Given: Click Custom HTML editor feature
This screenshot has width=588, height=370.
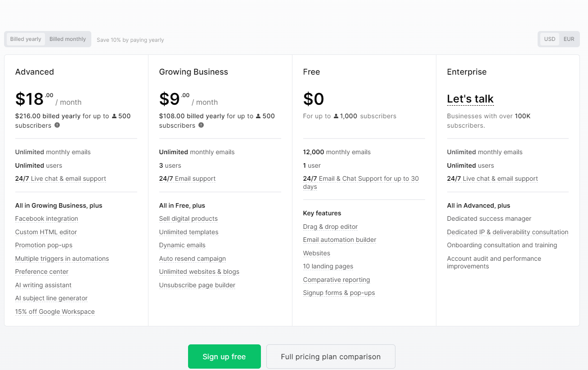Looking at the screenshot, I should click(x=46, y=232).
